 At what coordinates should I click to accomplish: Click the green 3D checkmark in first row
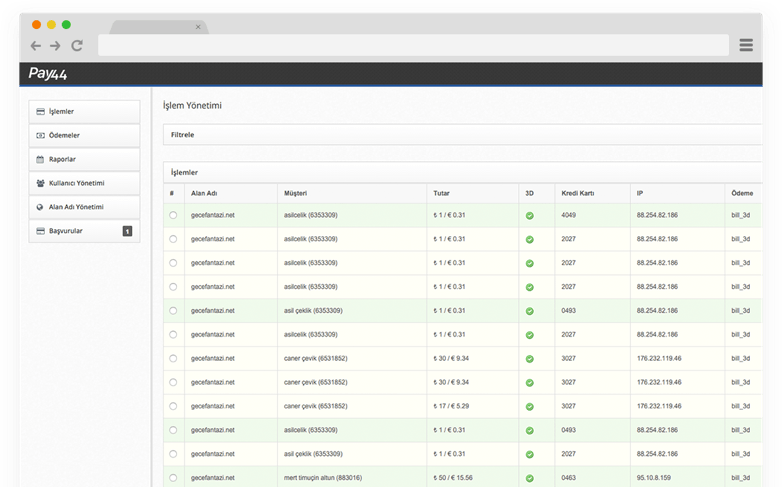pos(530,216)
